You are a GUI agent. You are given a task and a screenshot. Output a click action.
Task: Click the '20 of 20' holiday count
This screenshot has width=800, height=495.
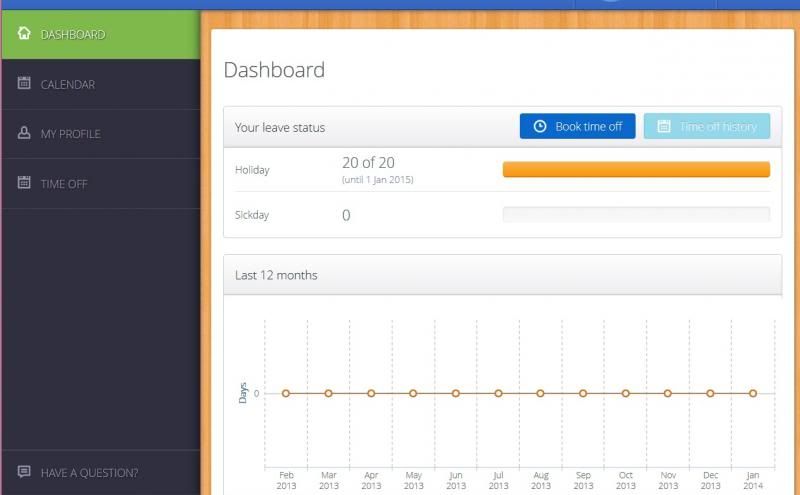[368, 163]
